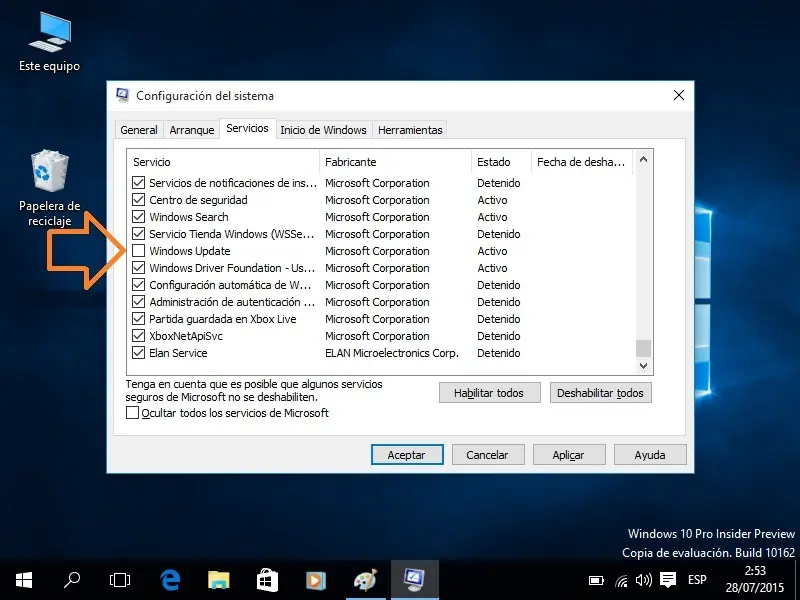Image resolution: width=800 pixels, height=600 pixels.
Task: Click the services list scroll down arrow
Action: 643,366
